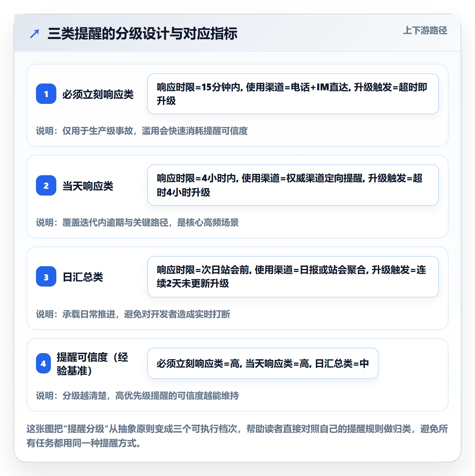Click the footer paragraph starting 这张图把
This screenshot has height=476, width=475.
click(237, 436)
